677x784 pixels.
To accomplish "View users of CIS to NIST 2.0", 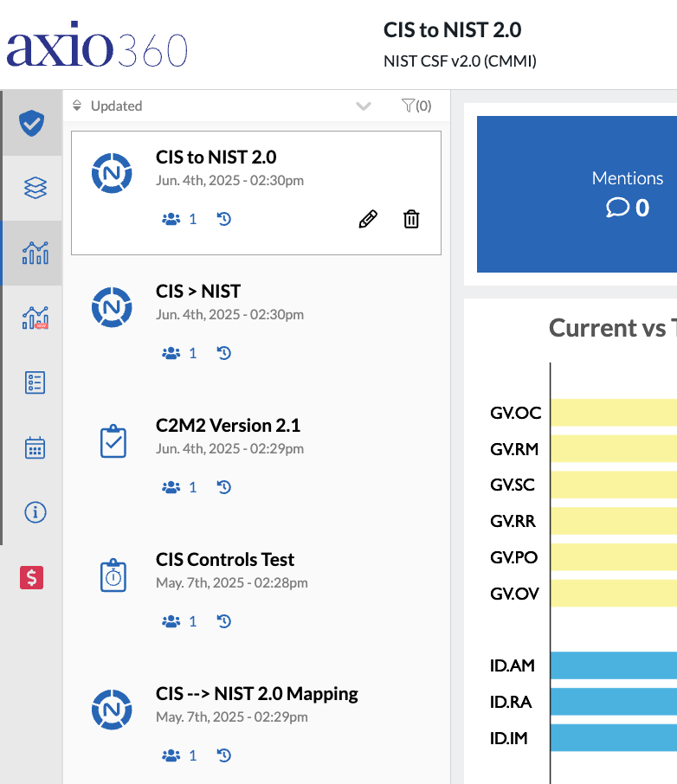I will click(179, 219).
